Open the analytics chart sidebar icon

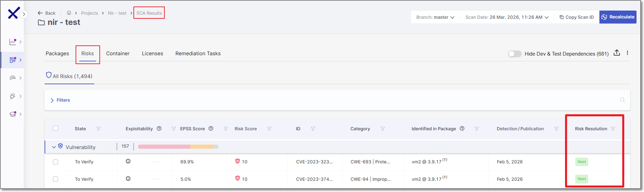pos(13,42)
